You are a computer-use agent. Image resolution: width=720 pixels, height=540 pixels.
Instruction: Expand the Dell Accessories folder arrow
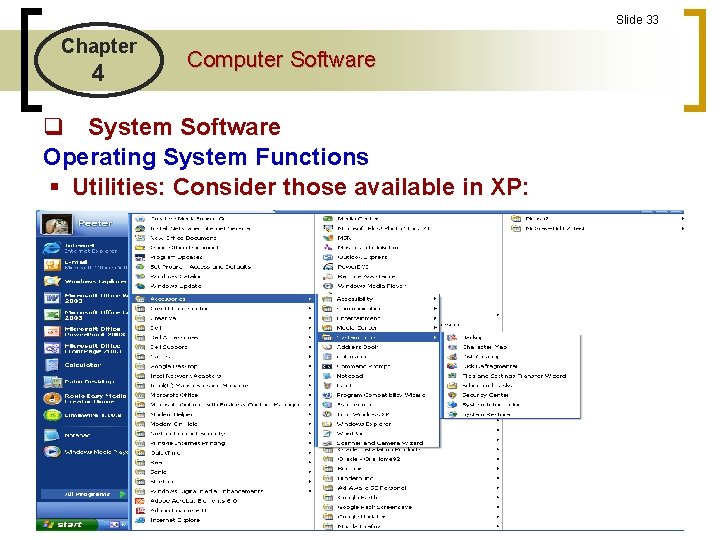[310, 338]
